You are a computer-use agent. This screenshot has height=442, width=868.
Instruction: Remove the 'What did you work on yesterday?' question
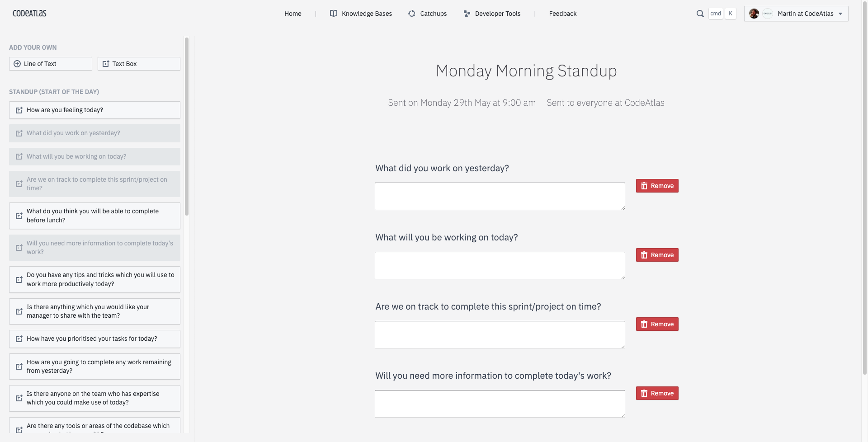tap(657, 186)
